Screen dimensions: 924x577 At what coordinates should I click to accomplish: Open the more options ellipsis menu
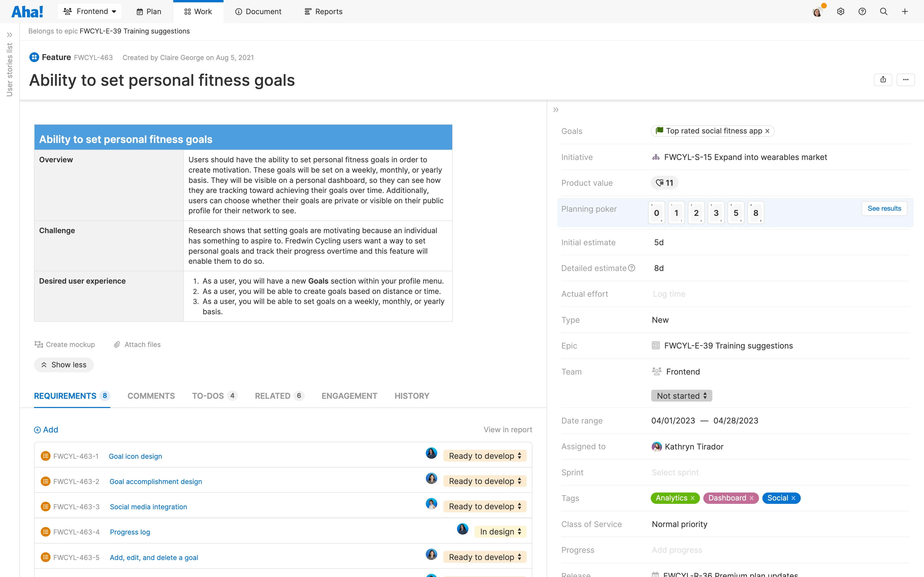(x=906, y=79)
